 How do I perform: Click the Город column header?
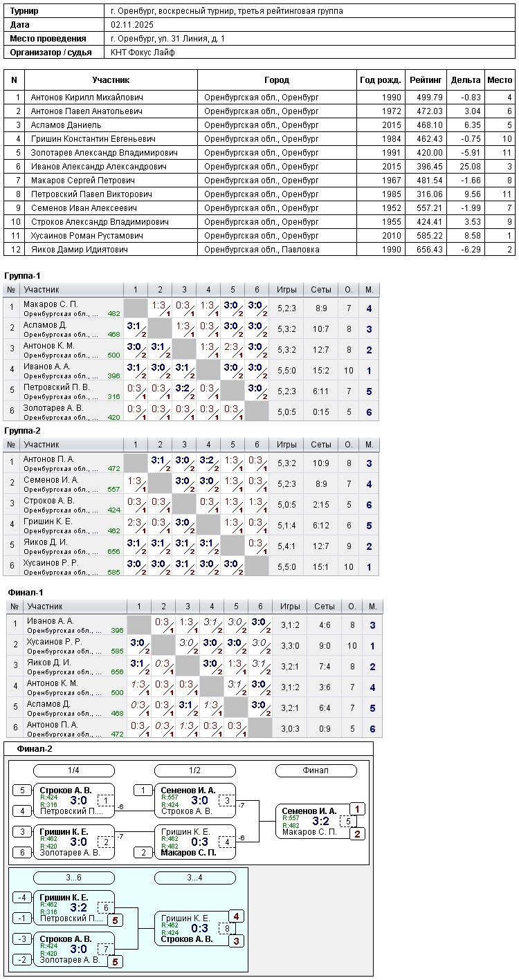click(277, 80)
